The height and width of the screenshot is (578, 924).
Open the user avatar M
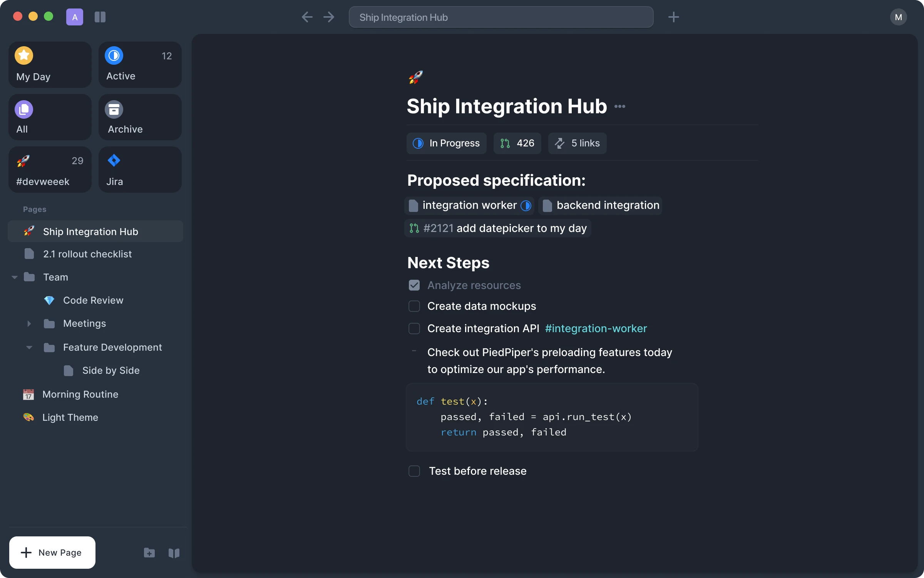click(898, 17)
